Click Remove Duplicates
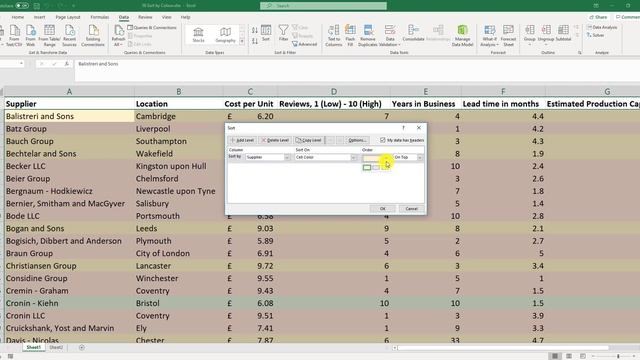640x360 pixels. point(368,35)
